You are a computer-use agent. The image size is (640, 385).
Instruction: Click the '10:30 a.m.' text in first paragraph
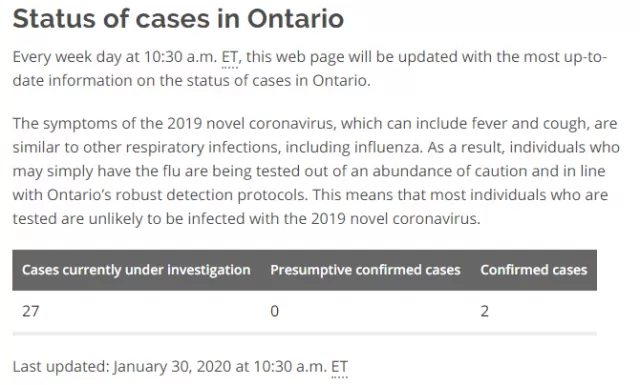tap(180, 57)
